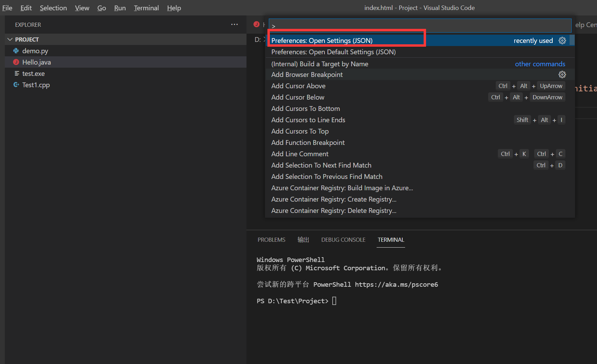Switch to the TERMINAL tab
The height and width of the screenshot is (364, 597).
coord(391,240)
